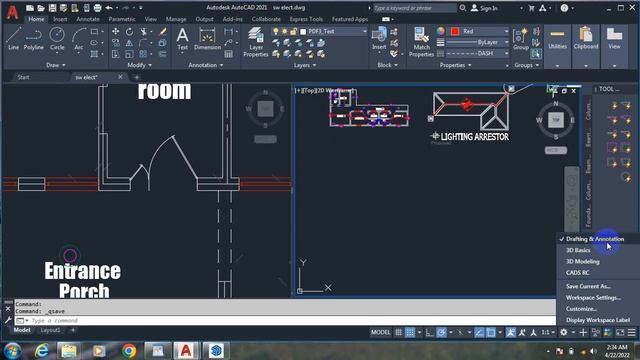Image resolution: width=640 pixels, height=360 pixels.
Task: Click Sign In button
Action: (x=484, y=8)
